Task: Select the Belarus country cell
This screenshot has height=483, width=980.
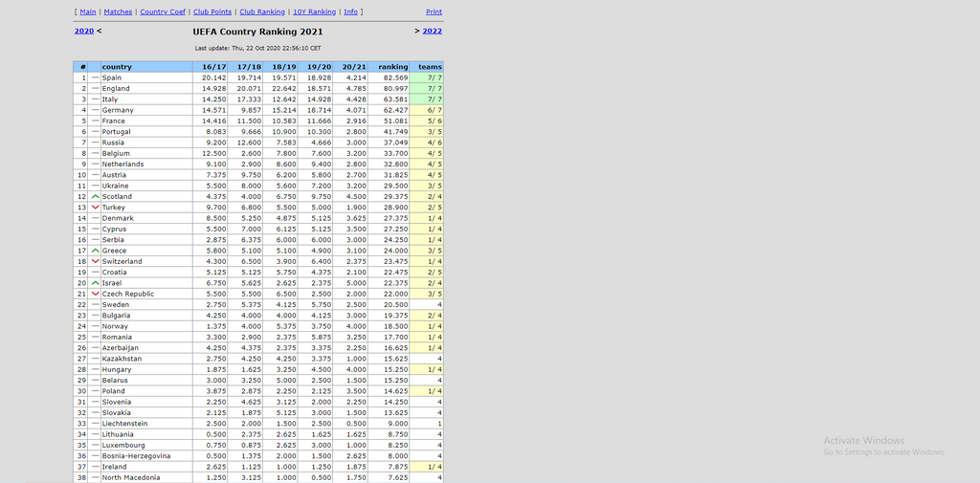Action: (x=146, y=380)
